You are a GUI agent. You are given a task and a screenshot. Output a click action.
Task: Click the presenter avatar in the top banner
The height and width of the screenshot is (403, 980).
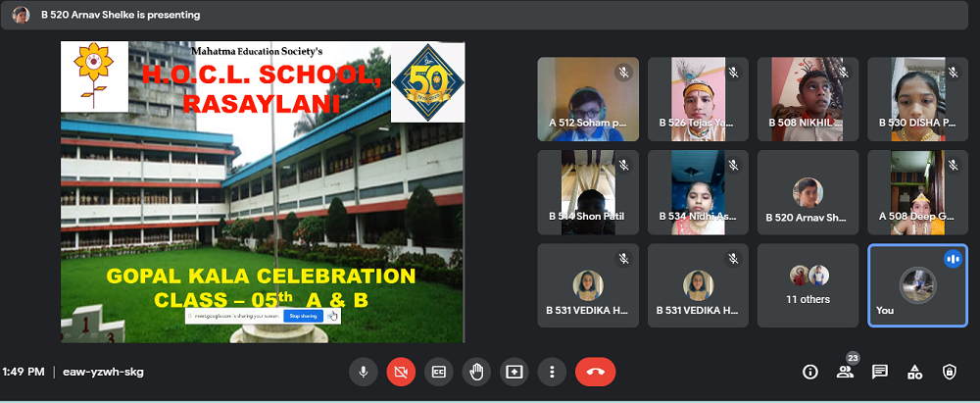pyautogui.click(x=21, y=15)
